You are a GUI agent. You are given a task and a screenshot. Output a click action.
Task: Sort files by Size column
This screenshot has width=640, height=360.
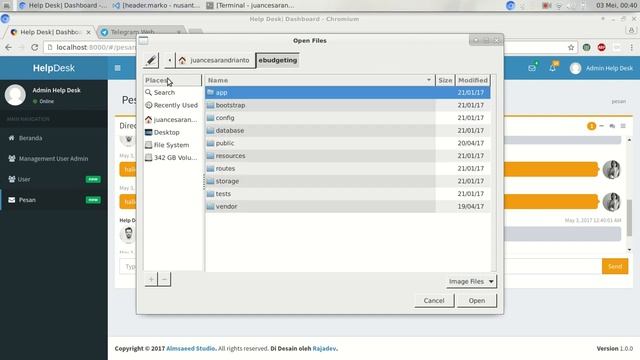pyautogui.click(x=445, y=80)
